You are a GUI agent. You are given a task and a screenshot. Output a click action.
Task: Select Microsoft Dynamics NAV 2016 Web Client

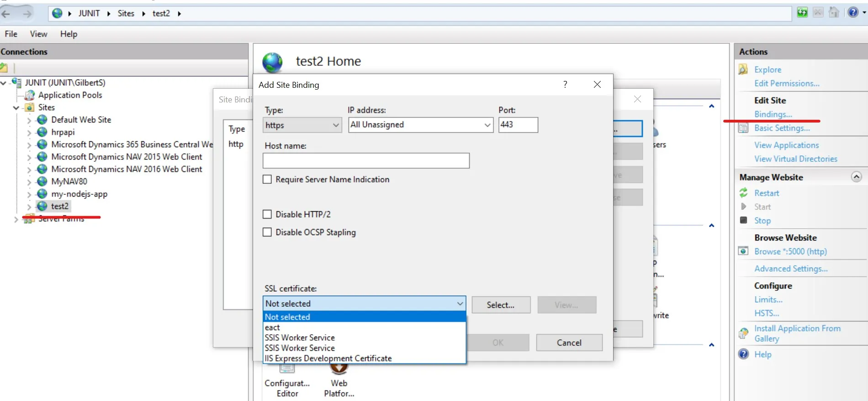pyautogui.click(x=127, y=169)
